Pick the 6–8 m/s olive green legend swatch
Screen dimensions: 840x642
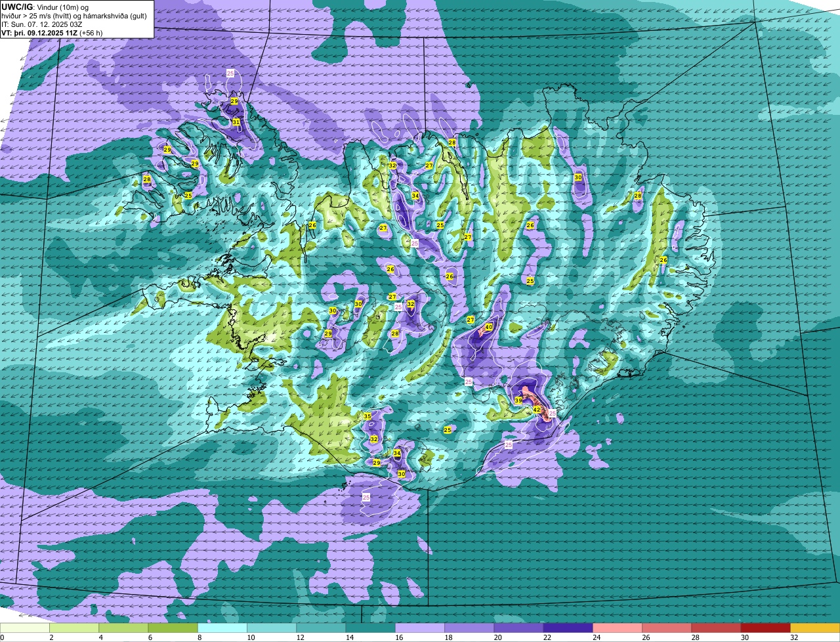pyautogui.click(x=173, y=628)
